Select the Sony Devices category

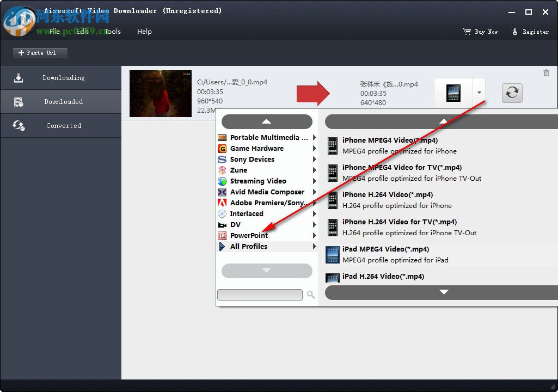(253, 159)
